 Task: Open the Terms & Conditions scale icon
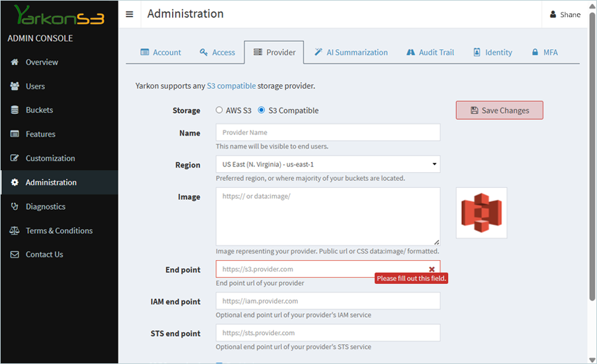click(x=15, y=230)
